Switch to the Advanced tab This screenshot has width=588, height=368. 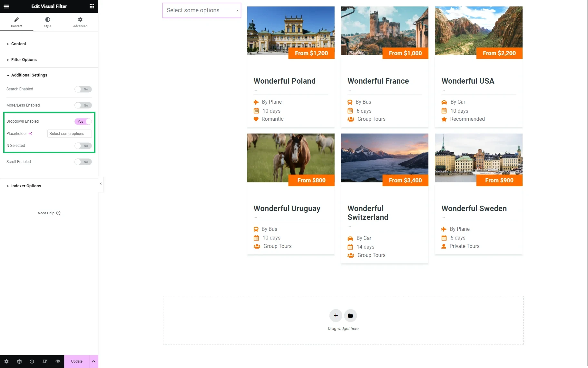coord(80,22)
